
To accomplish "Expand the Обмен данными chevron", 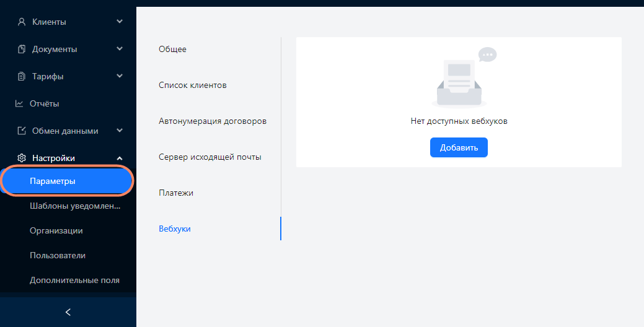I will point(120,131).
